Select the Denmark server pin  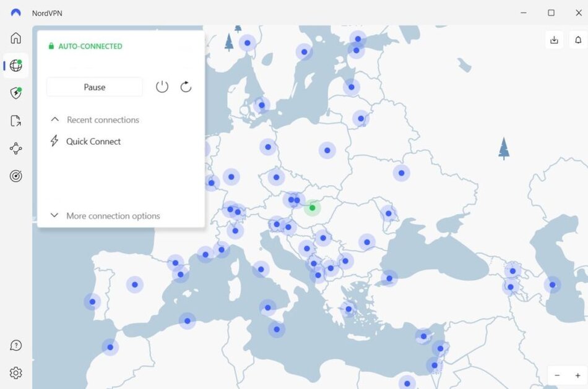click(262, 105)
